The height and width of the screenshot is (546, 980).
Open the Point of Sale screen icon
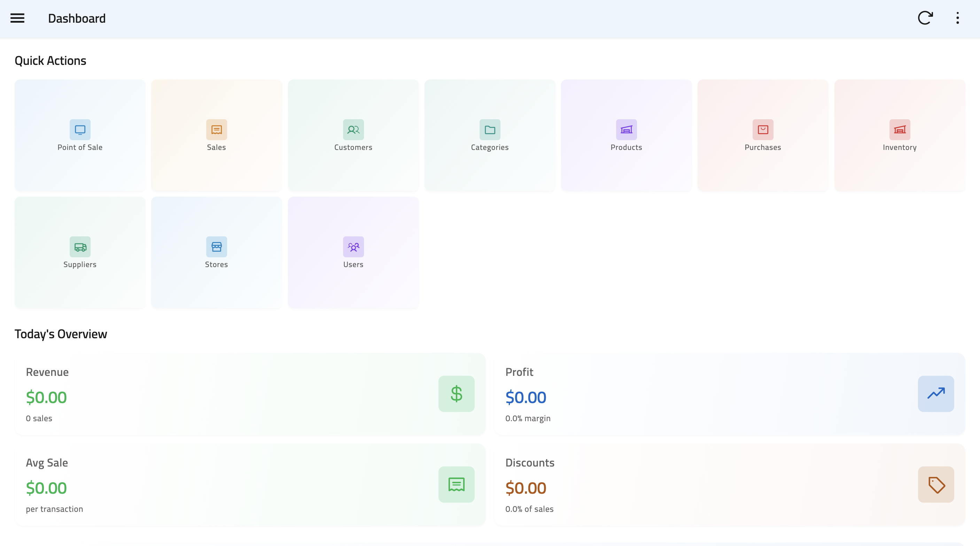80,129
